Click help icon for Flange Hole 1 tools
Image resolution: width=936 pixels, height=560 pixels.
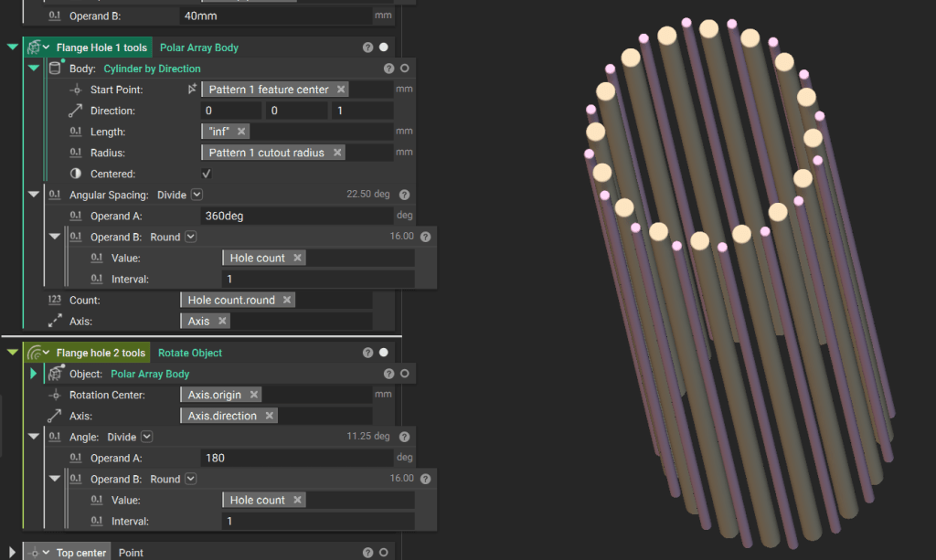367,48
